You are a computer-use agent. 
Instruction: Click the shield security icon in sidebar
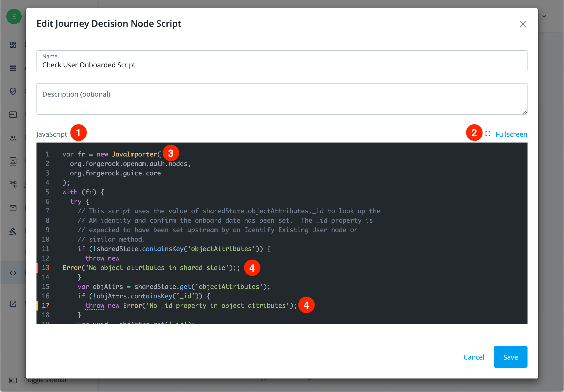tap(13, 91)
